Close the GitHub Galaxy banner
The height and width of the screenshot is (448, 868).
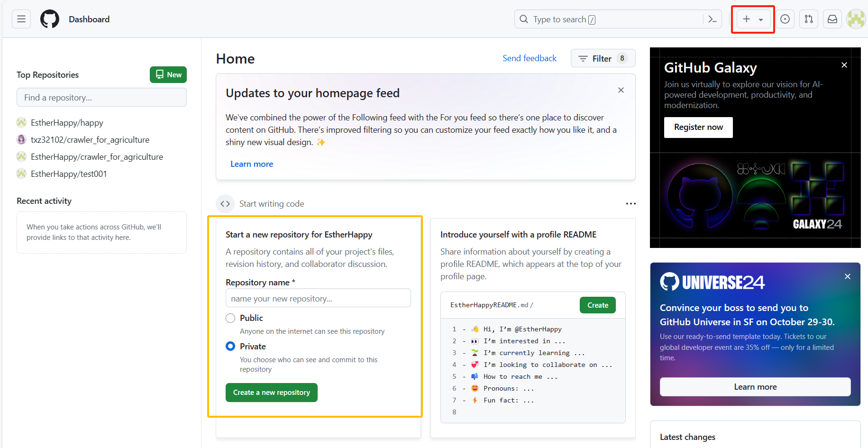pyautogui.click(x=844, y=65)
